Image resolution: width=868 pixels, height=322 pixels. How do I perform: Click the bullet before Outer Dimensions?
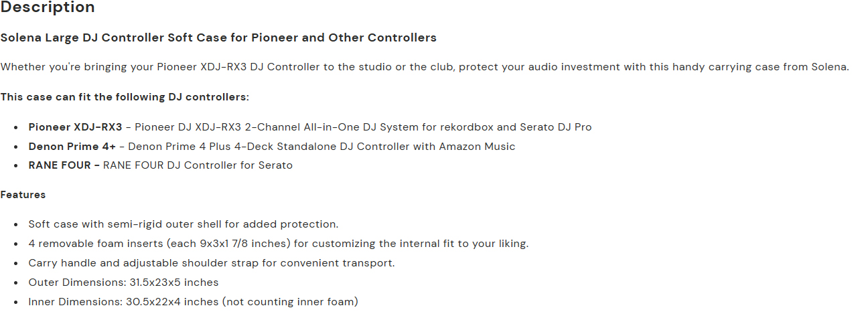pos(15,283)
